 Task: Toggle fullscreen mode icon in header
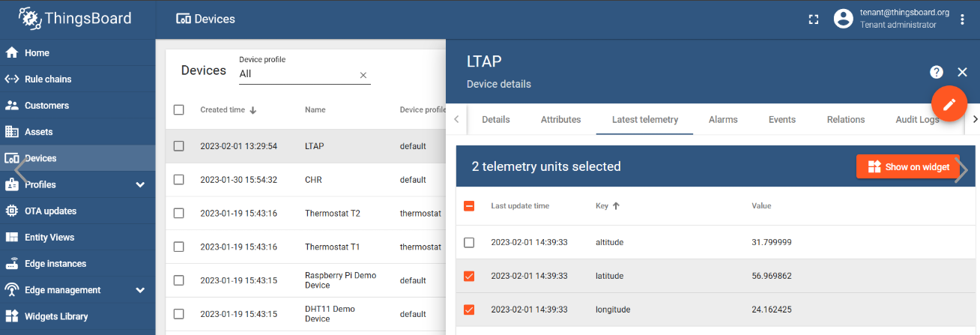pos(813,19)
